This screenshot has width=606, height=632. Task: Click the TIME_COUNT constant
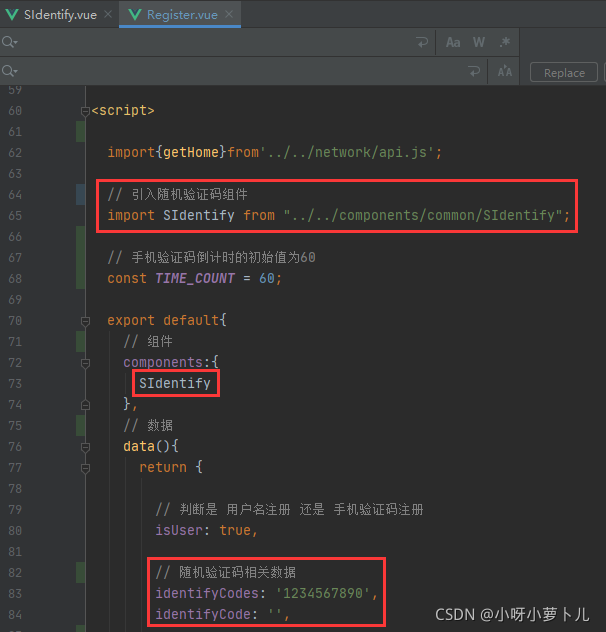(195, 279)
